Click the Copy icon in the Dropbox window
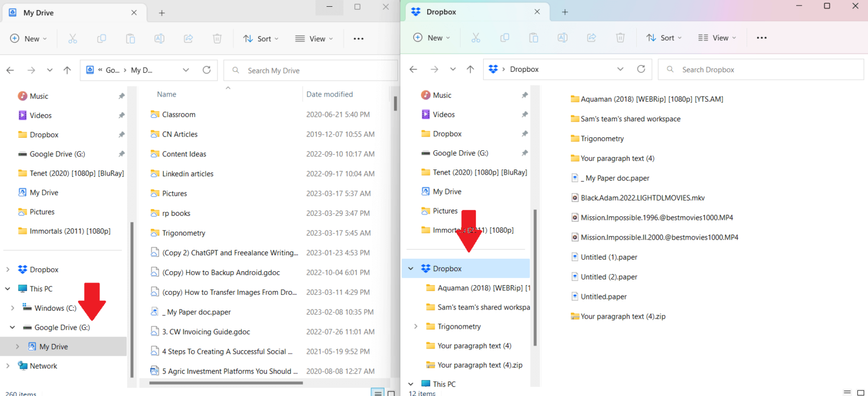The width and height of the screenshot is (868, 396). [x=505, y=37]
